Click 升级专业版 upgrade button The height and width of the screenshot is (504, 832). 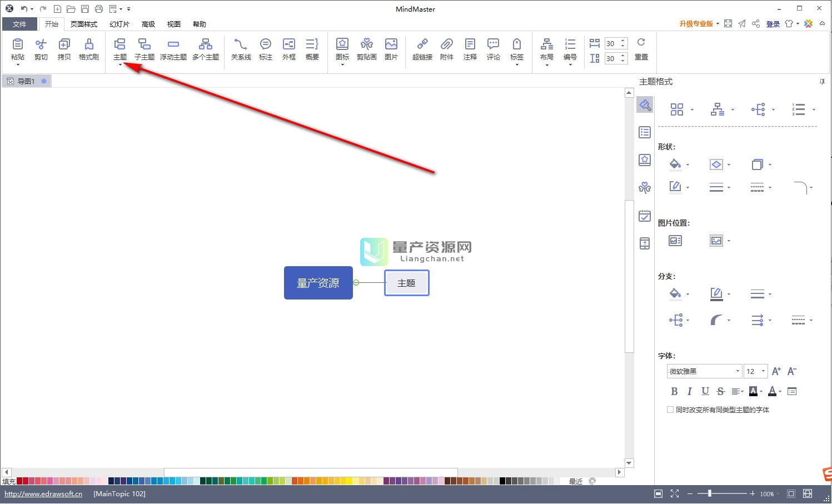point(696,24)
